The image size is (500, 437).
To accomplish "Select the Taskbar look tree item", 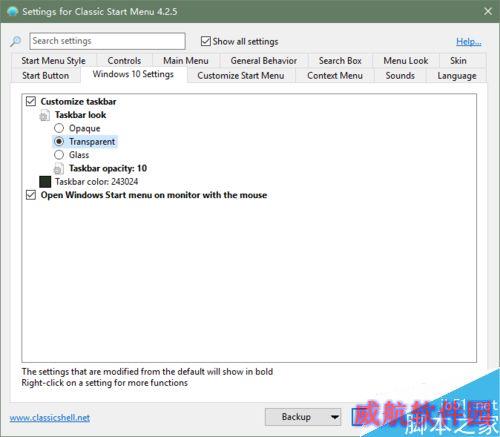I will point(81,115).
